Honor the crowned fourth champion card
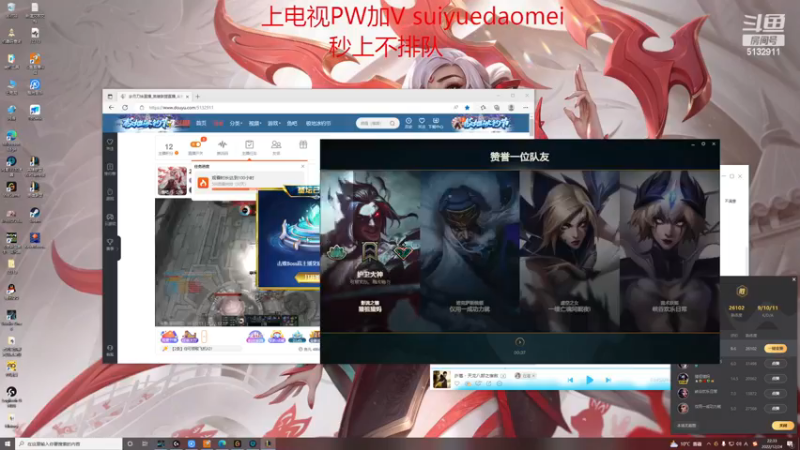This screenshot has height=450, width=800. [x=669, y=252]
